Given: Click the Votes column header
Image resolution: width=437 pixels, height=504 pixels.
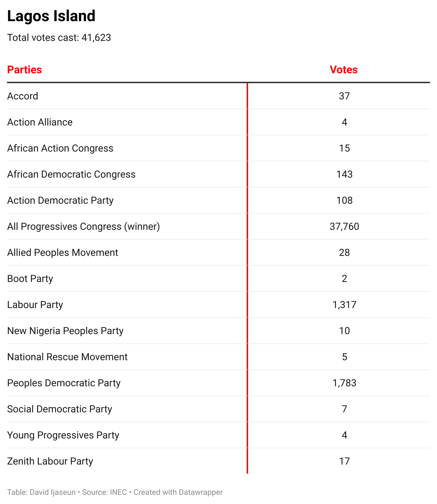Looking at the screenshot, I should point(344,70).
